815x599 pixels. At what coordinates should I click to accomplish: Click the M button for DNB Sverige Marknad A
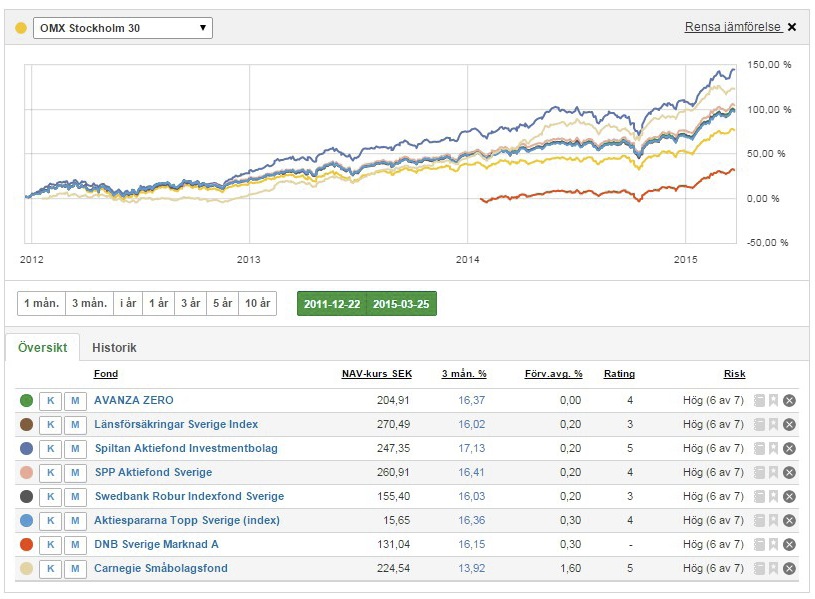pos(75,545)
